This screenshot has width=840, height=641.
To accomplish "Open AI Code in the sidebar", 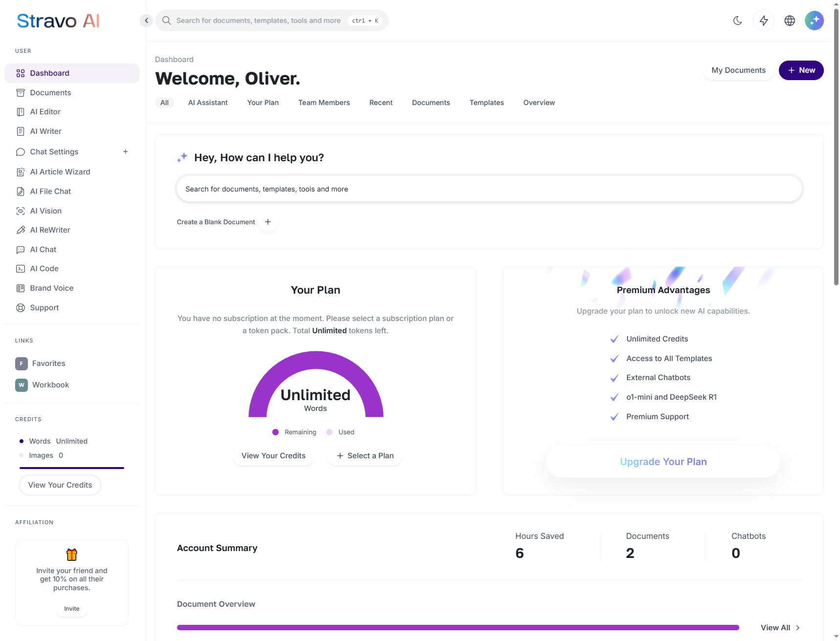I will click(x=44, y=269).
